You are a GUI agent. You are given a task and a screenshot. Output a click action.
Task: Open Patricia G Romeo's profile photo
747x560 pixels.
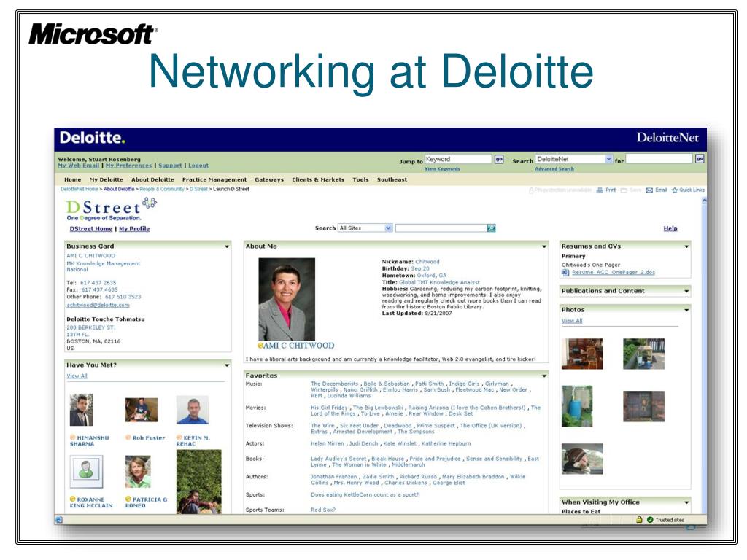(138, 472)
